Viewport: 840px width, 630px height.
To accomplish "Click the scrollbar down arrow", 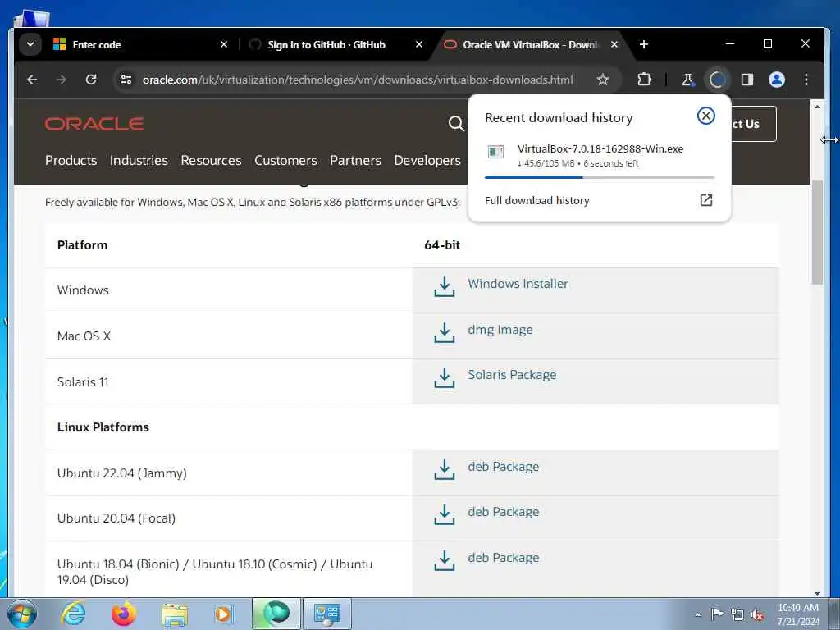I will pyautogui.click(x=817, y=593).
